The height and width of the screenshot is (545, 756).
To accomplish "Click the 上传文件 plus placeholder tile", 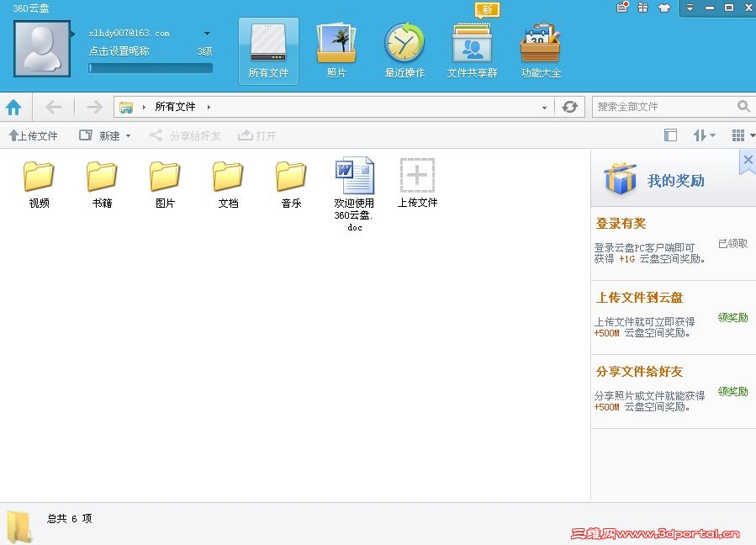I will point(417,183).
